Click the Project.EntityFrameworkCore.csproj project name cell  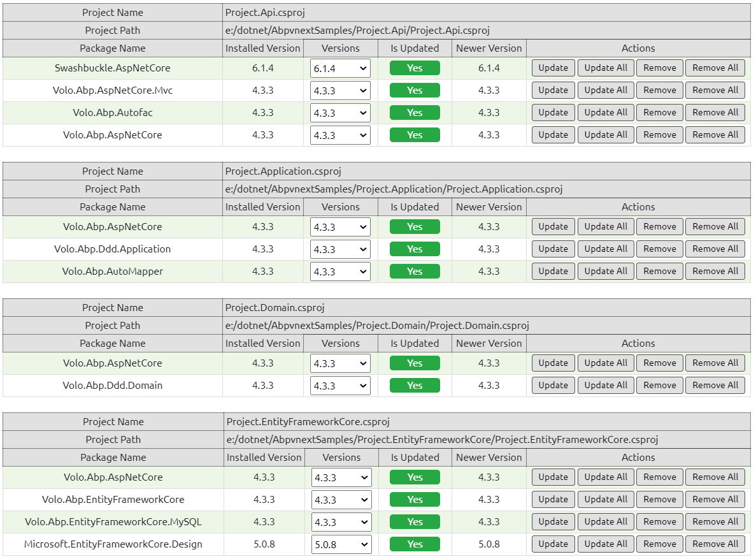click(487, 422)
